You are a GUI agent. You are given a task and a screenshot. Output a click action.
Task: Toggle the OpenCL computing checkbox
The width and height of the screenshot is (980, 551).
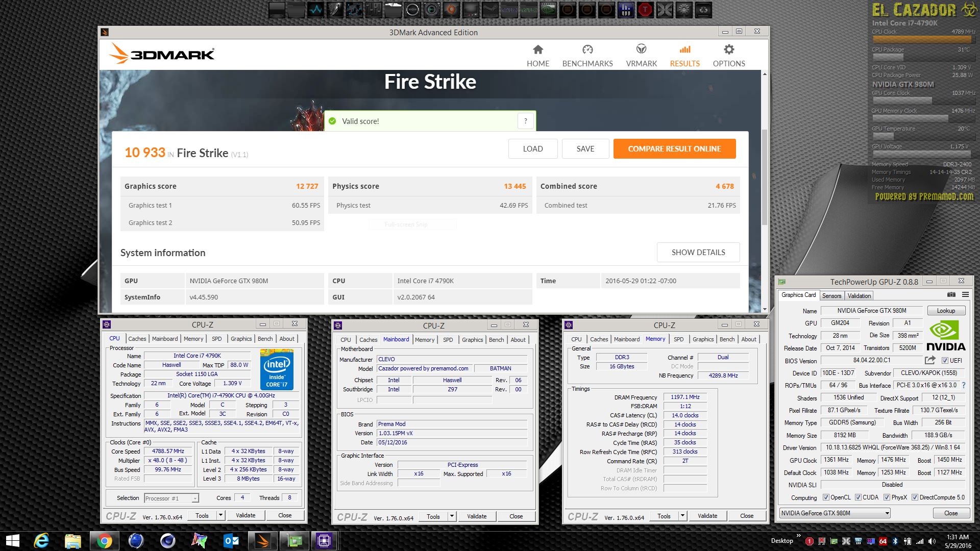click(826, 497)
